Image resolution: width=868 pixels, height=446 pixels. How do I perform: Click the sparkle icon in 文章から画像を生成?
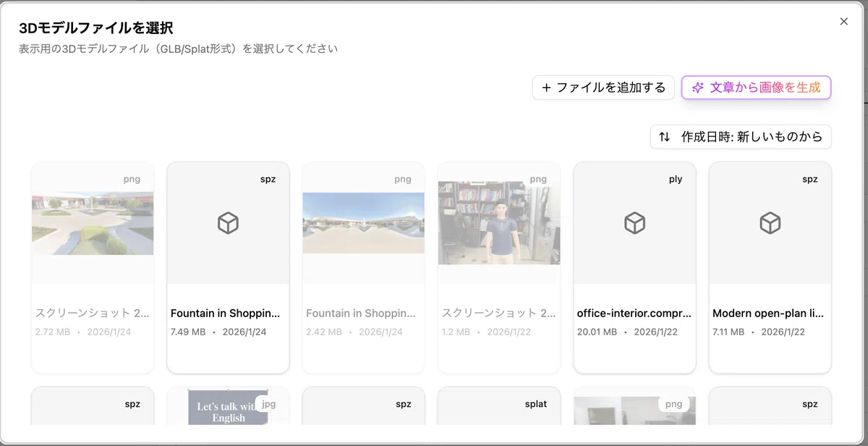[698, 88]
